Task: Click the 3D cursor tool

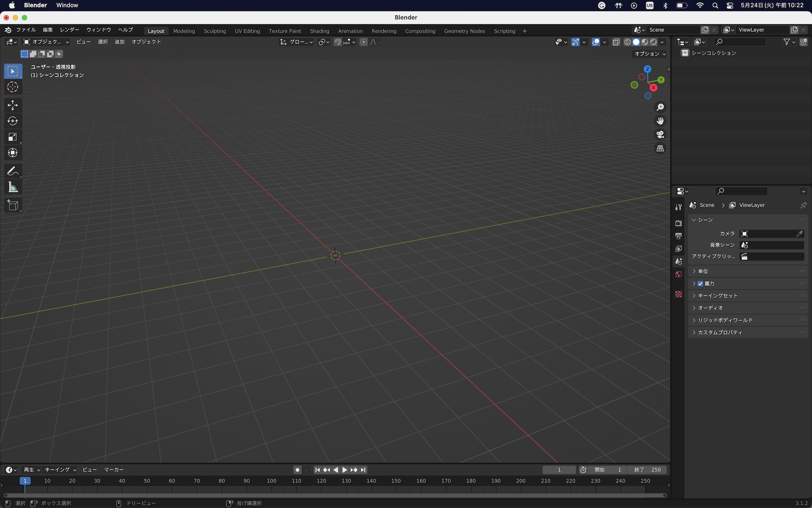Action: click(13, 87)
